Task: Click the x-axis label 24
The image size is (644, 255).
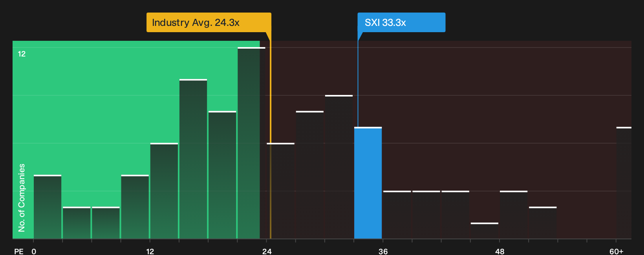Action: [267, 251]
